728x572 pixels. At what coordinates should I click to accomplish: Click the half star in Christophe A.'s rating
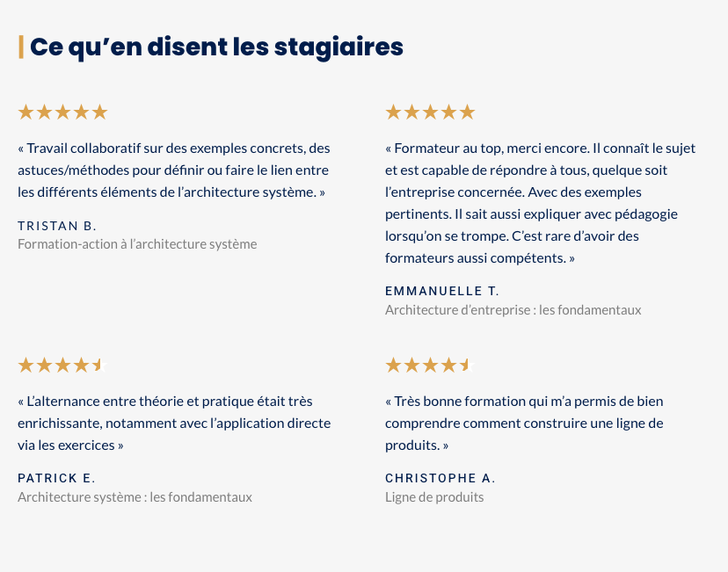click(467, 366)
